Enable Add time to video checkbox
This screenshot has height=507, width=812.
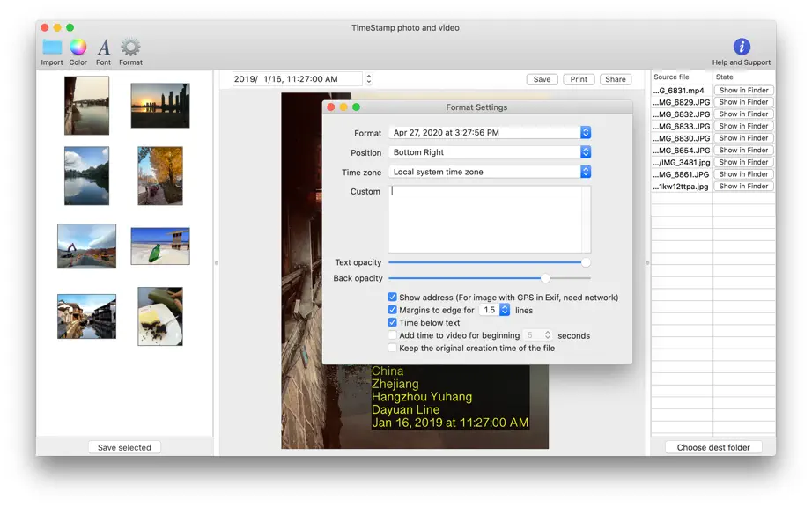(392, 335)
